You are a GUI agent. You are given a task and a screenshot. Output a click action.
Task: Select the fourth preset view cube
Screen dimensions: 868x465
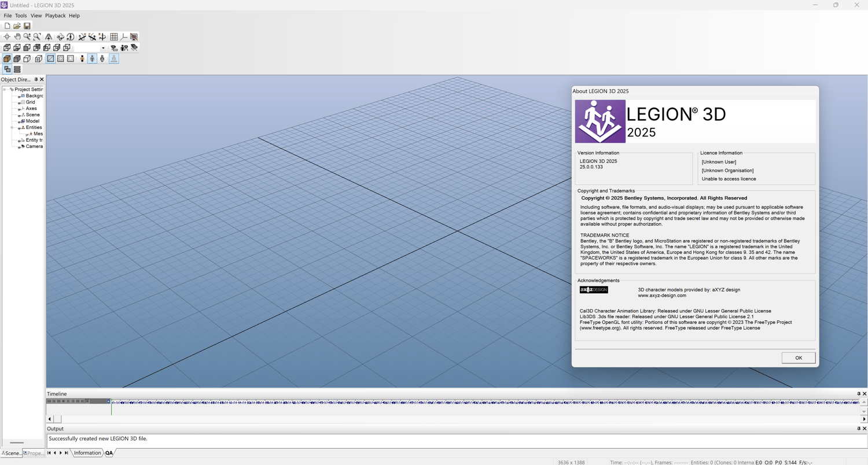click(x=37, y=48)
